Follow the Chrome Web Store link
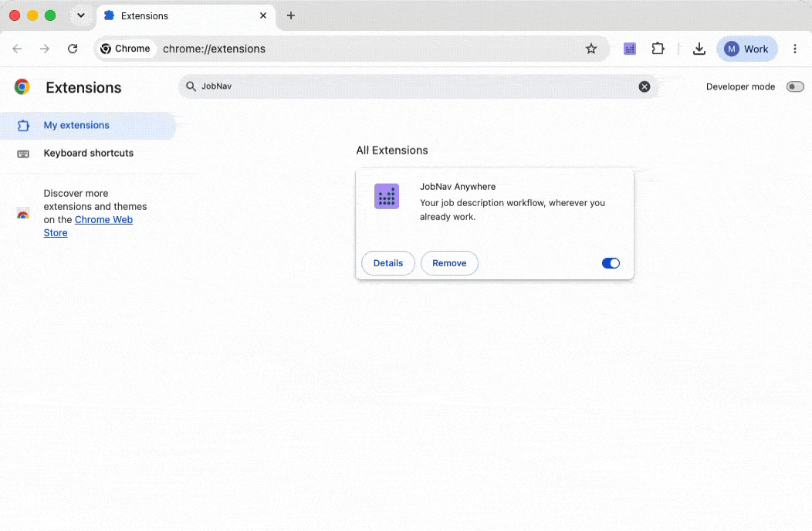 88,226
